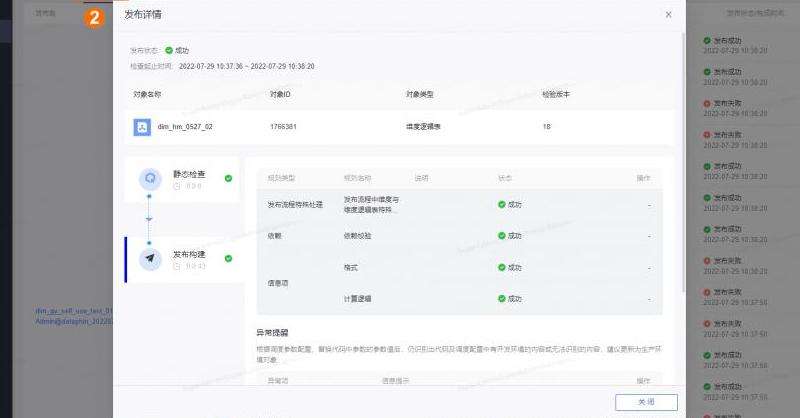Click the 发布构建 paper plane icon
Image resolution: width=800 pixels, height=418 pixels.
pyautogui.click(x=150, y=258)
